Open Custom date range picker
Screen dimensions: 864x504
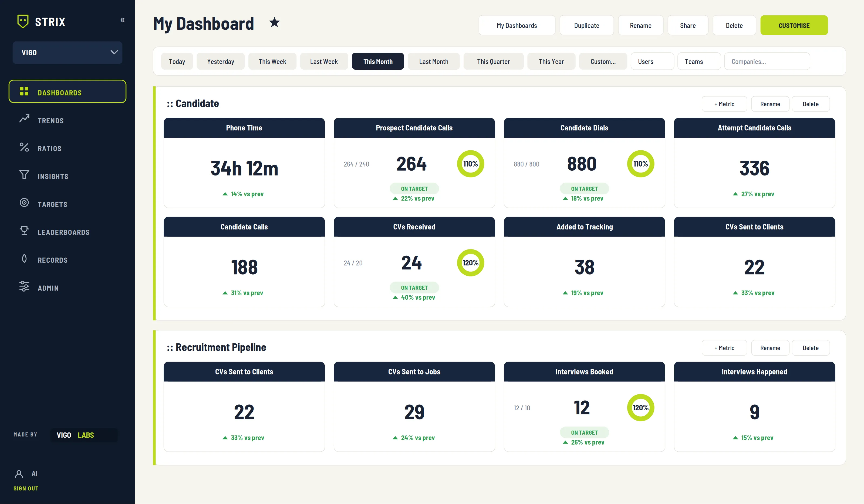[x=603, y=61]
